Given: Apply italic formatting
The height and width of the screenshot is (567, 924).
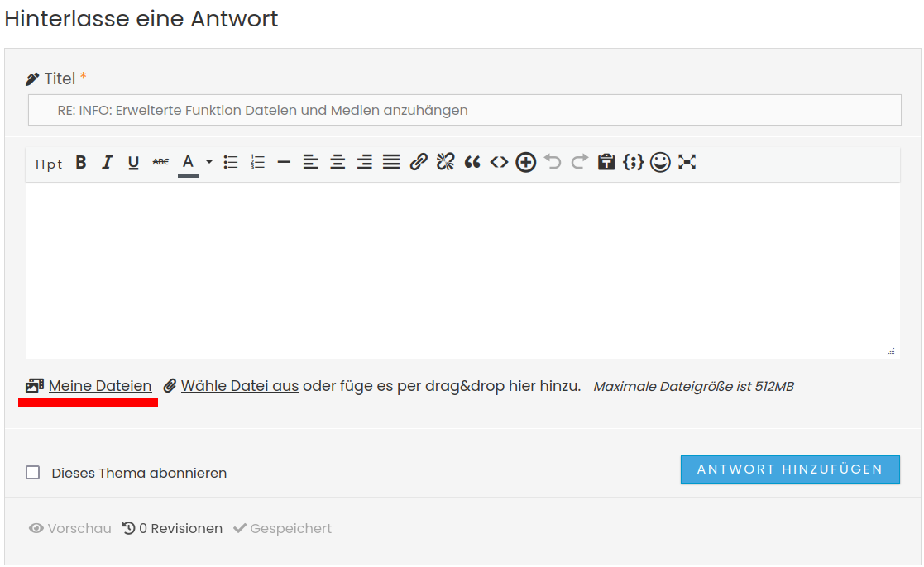Looking at the screenshot, I should (107, 163).
